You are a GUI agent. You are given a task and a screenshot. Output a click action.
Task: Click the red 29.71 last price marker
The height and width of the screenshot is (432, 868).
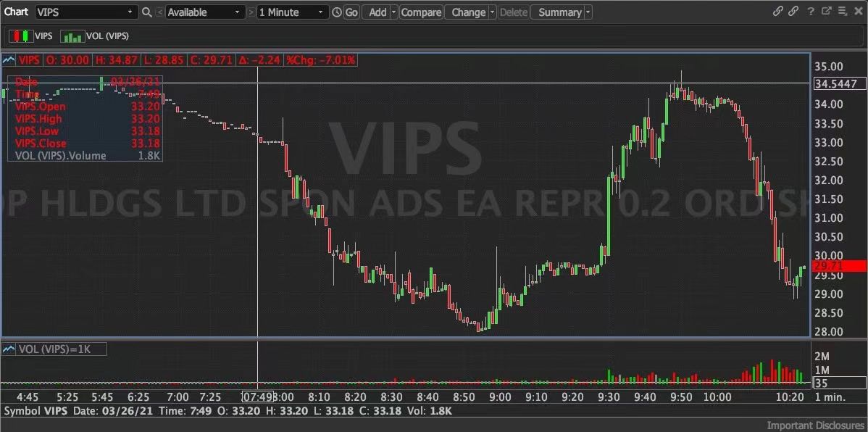tap(839, 266)
